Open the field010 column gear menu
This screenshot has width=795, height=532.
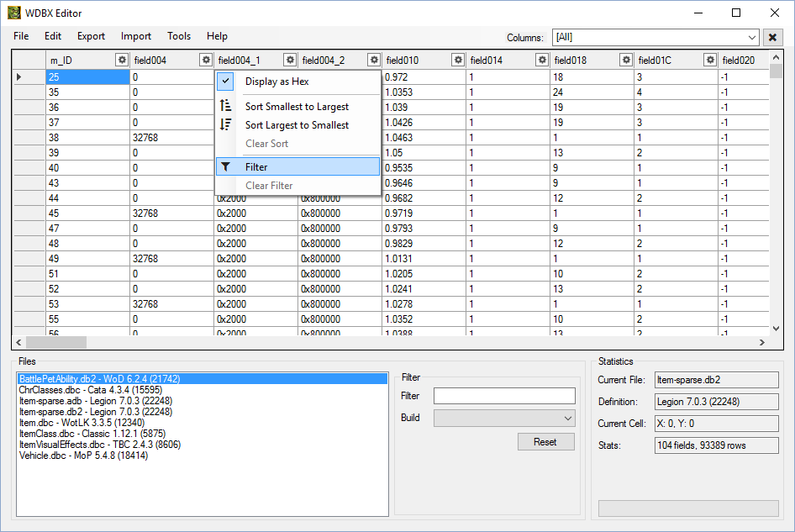click(458, 60)
